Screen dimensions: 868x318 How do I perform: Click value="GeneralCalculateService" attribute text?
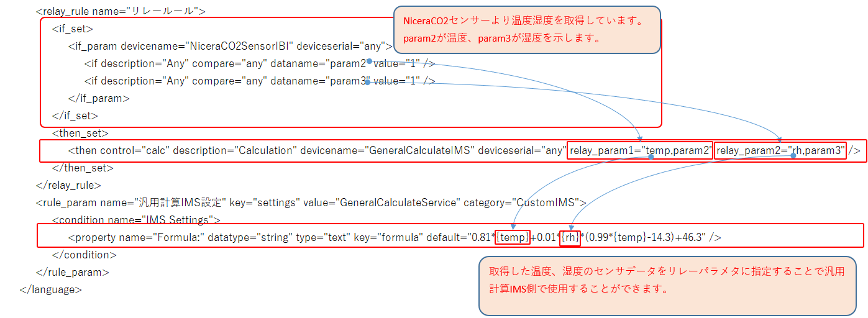click(382, 202)
